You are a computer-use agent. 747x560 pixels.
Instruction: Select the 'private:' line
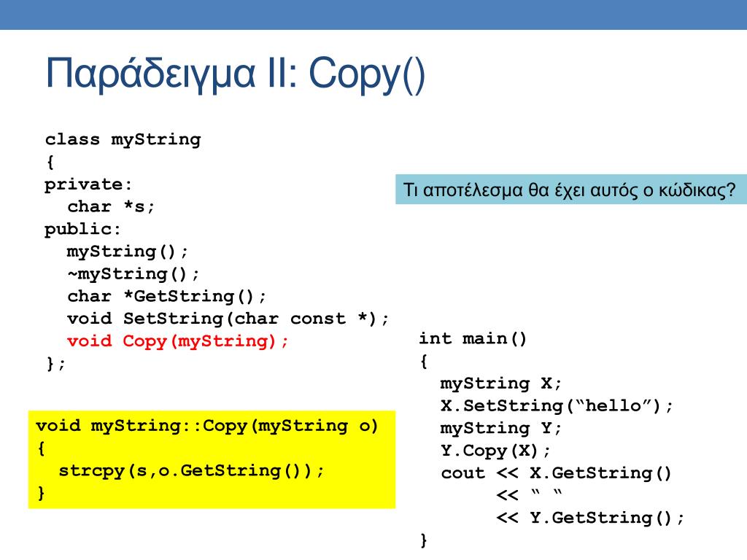(x=88, y=184)
